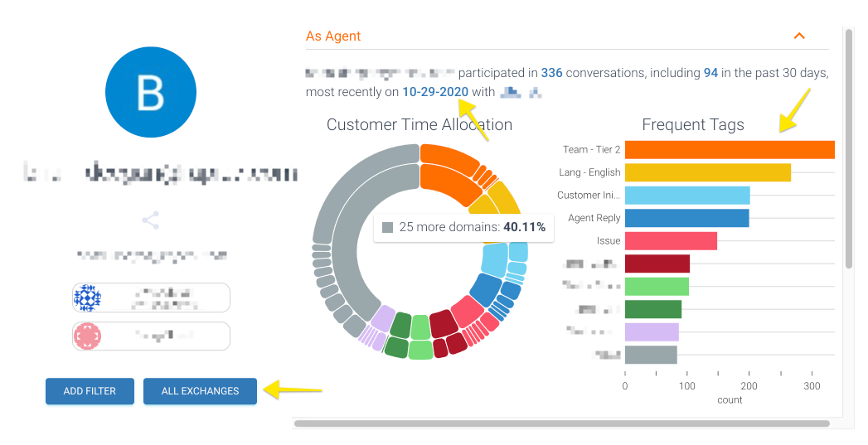The width and height of the screenshot is (868, 445).
Task: Click the orange donut chart segment
Action: 449,180
